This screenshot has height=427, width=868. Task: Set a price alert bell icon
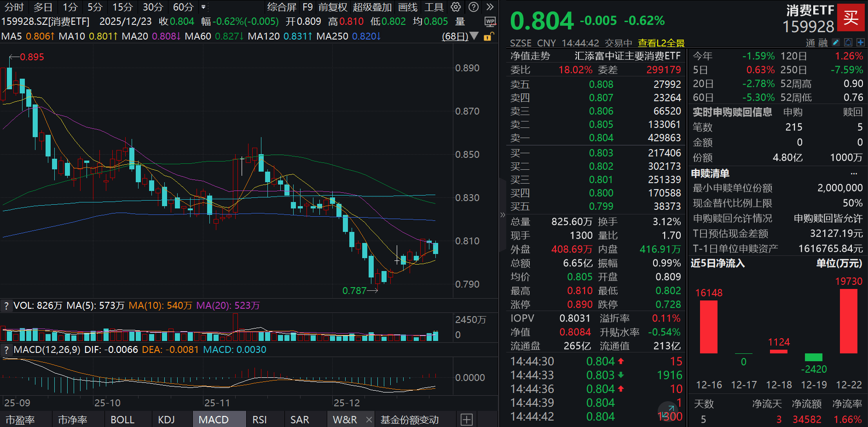point(848,42)
